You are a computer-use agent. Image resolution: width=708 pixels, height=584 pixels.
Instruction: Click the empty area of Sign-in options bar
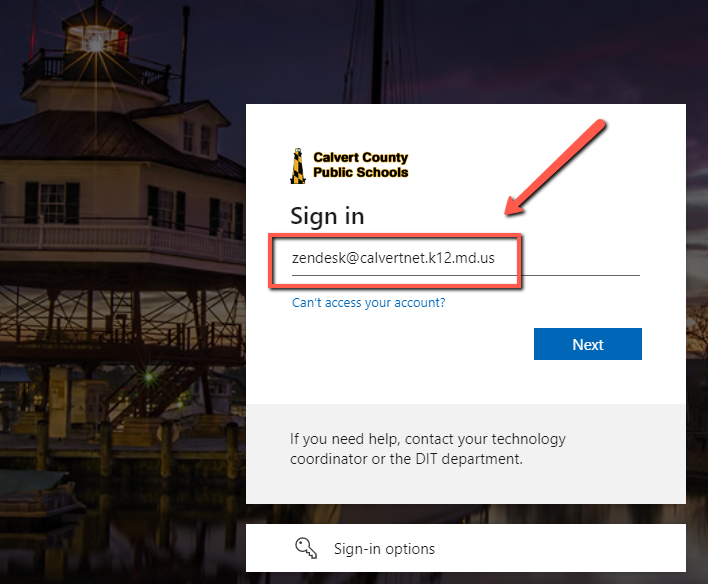(580, 548)
